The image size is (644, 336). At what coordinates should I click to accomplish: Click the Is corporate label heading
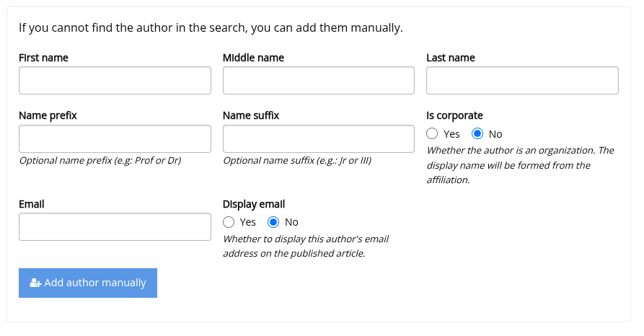pyautogui.click(x=454, y=115)
